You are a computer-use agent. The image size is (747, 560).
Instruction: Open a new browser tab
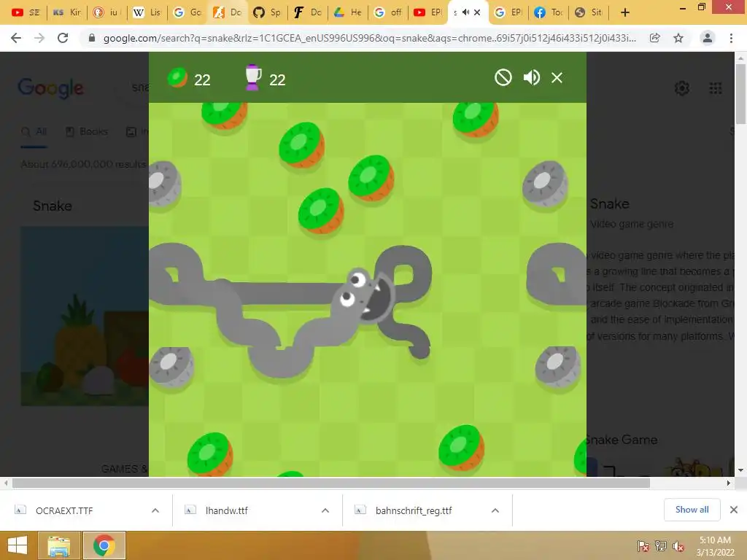(x=625, y=12)
